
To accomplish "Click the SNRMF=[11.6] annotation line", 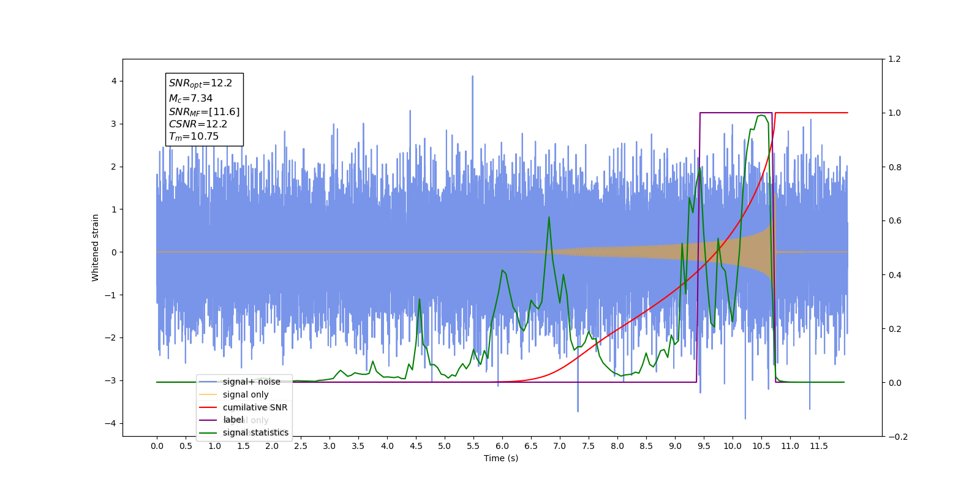I will click(x=204, y=111).
